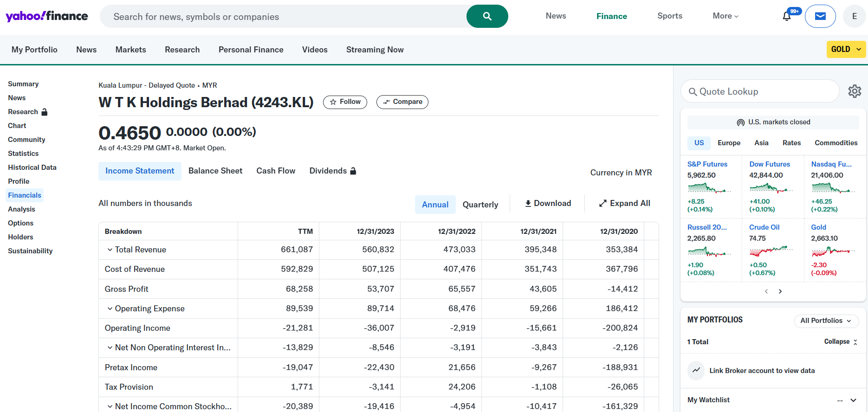Open the Balance Sheet tab
Image resolution: width=868 pixels, height=412 pixels.
(215, 171)
